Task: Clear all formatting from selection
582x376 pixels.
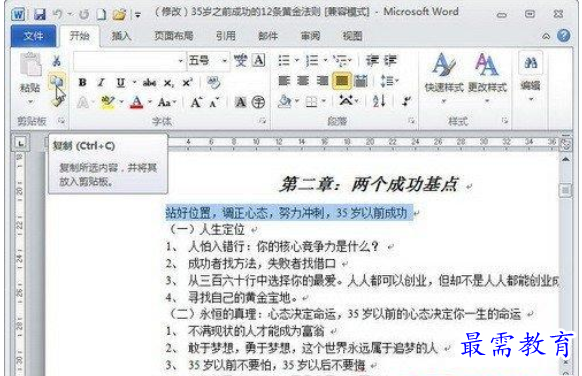Action: pyautogui.click(x=213, y=82)
